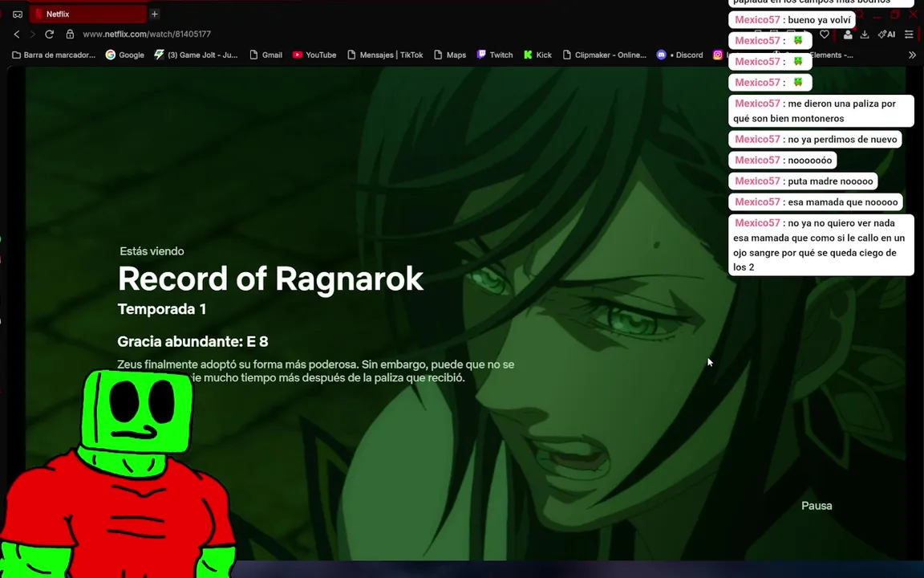Open the GX Corner gamepad icon

coord(18,14)
